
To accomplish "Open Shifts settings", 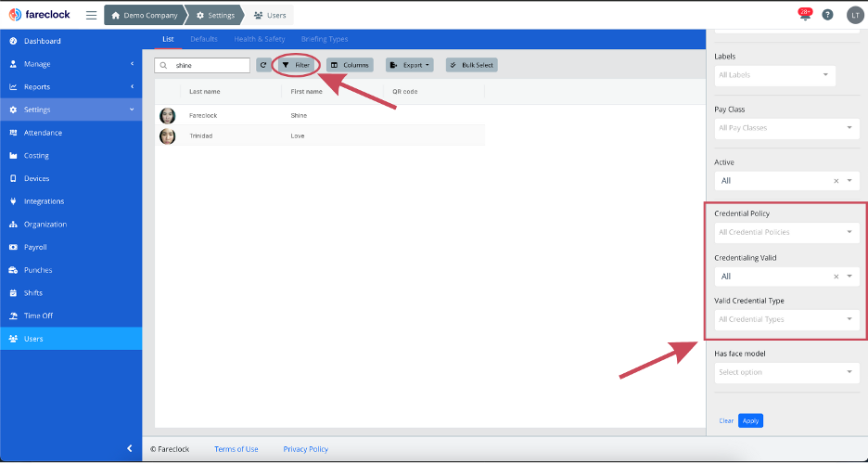I will pos(70,293).
